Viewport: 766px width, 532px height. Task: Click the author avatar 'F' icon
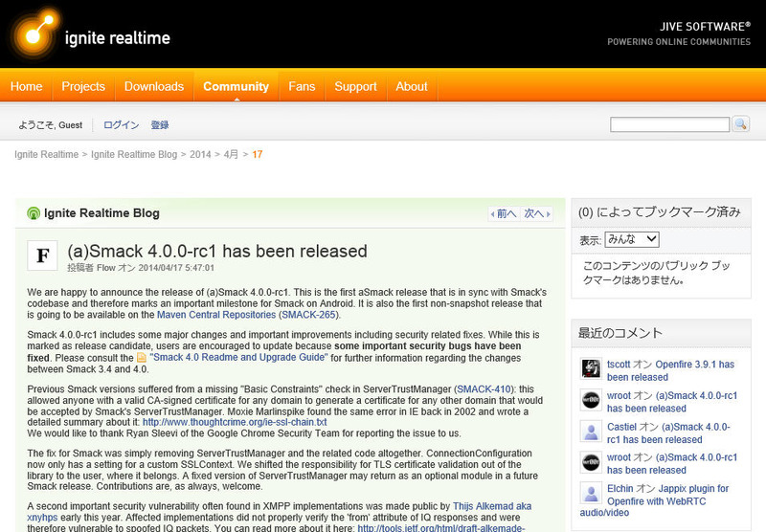coord(42,255)
